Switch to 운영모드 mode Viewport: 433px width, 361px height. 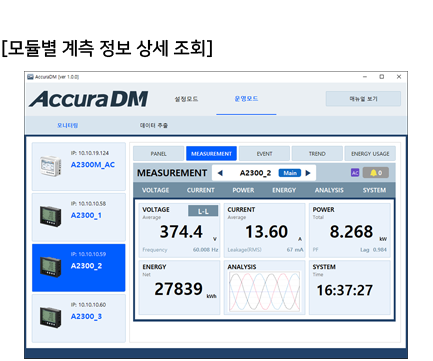(x=246, y=99)
